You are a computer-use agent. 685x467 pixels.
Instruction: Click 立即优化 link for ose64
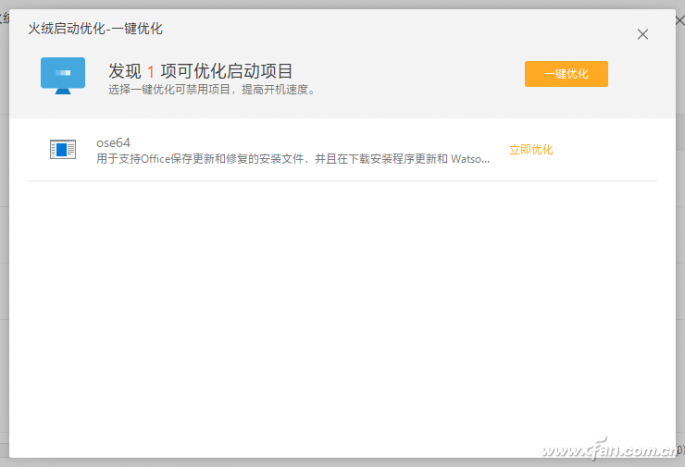tap(531, 150)
